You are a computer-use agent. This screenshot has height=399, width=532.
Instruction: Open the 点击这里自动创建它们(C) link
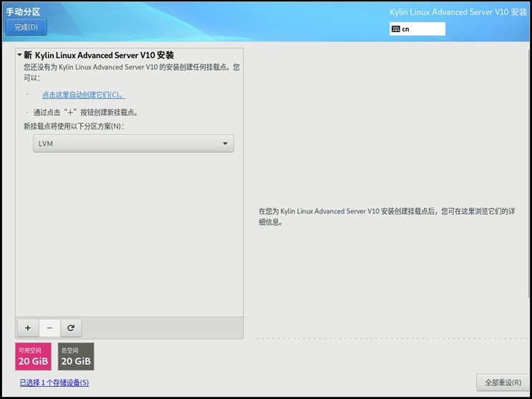pyautogui.click(x=84, y=95)
